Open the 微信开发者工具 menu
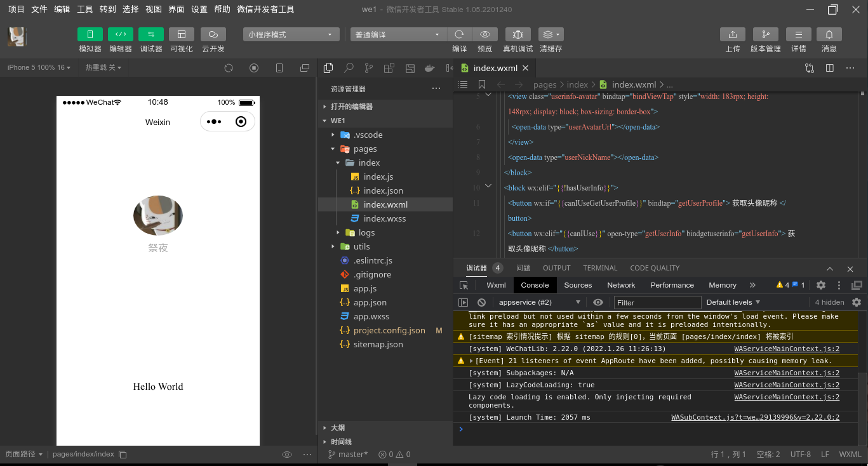Viewport: 868px width, 466px height. click(x=265, y=10)
